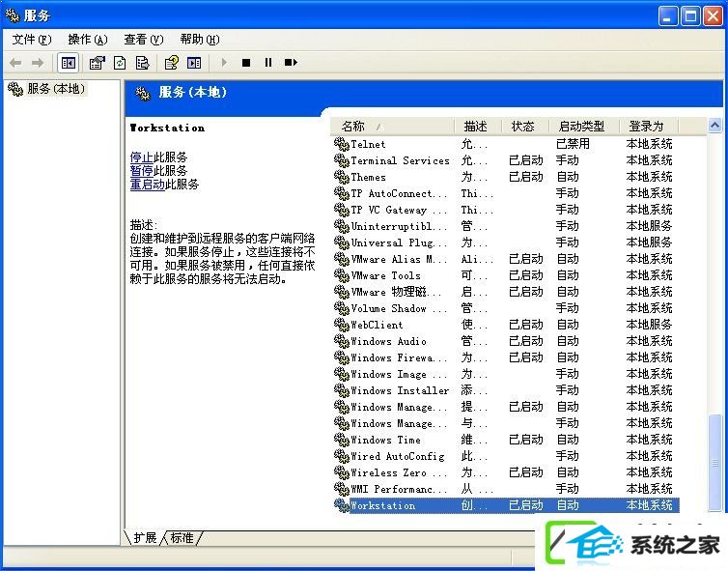Click the Pause Service button
The width and height of the screenshot is (728, 571).
point(267,62)
